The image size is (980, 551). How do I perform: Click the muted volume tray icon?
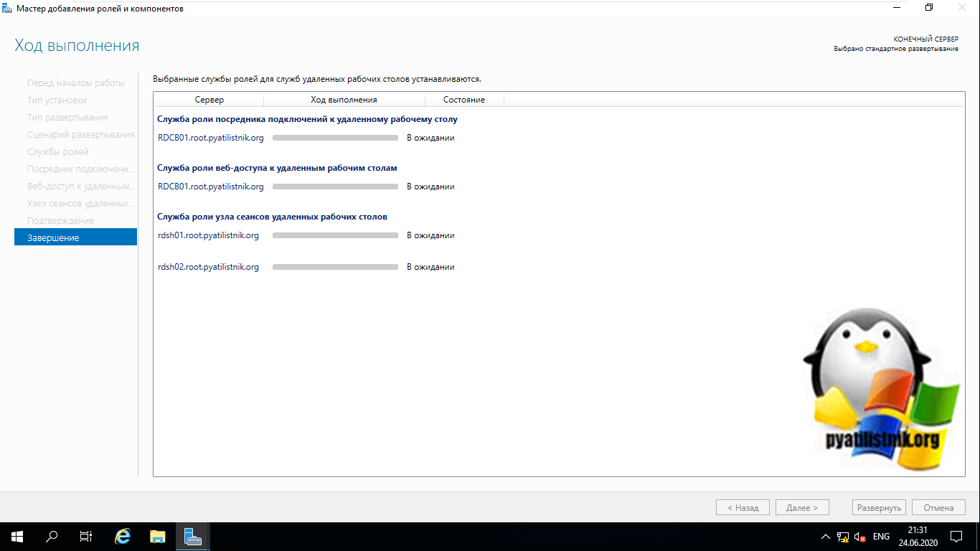pos(859,537)
